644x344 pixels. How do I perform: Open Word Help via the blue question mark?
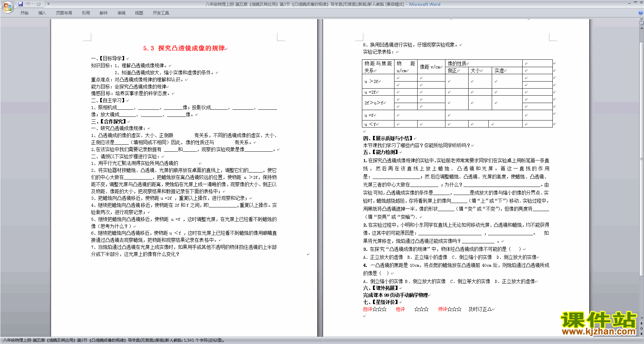coord(641,13)
